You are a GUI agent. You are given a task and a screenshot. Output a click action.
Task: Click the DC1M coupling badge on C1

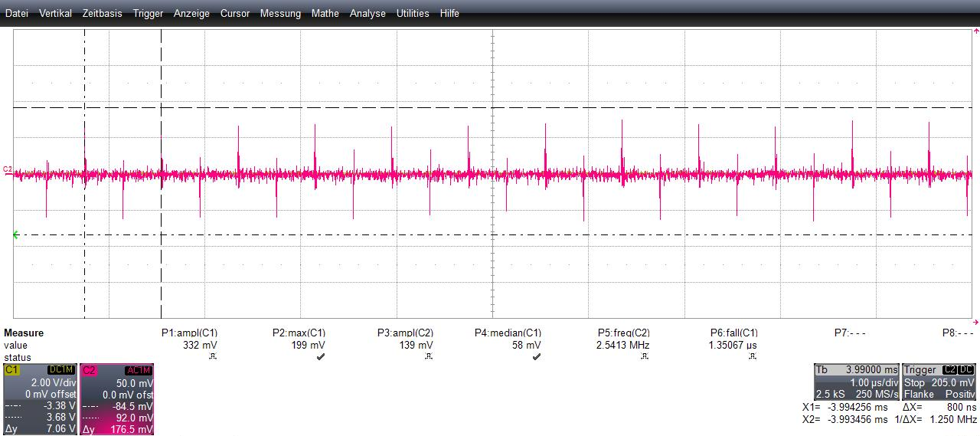tap(61, 370)
